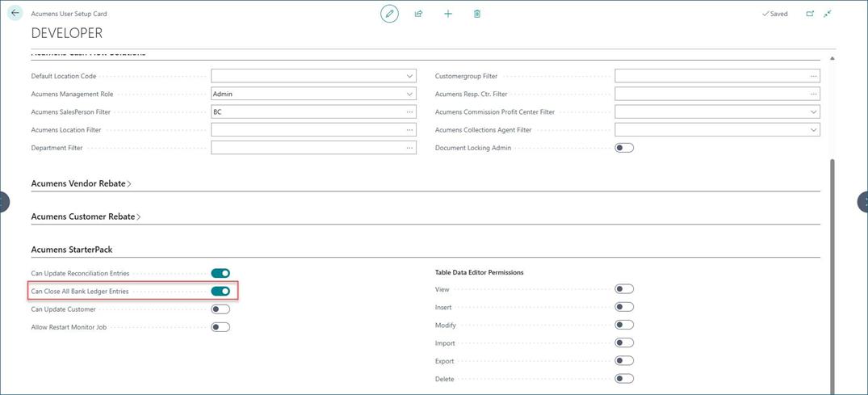
Task: Click Table Data Editor Permissions heading
Action: coord(480,272)
